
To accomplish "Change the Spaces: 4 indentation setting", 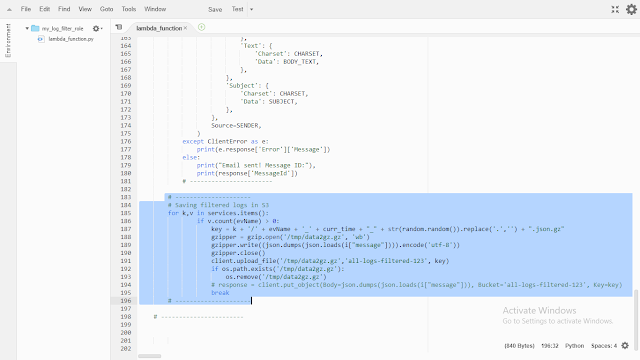I will click(x=604, y=346).
